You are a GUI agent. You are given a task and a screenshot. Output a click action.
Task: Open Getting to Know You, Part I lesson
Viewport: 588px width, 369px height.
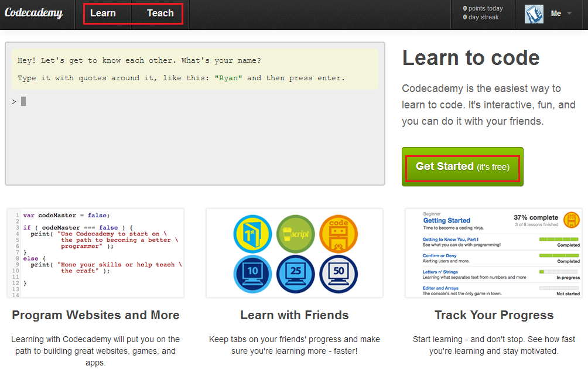tap(450, 239)
